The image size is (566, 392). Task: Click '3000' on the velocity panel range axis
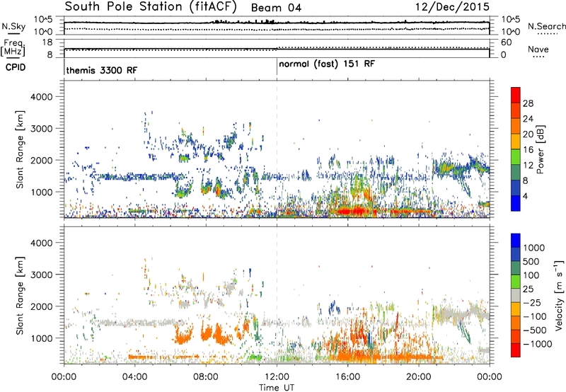click(x=42, y=275)
